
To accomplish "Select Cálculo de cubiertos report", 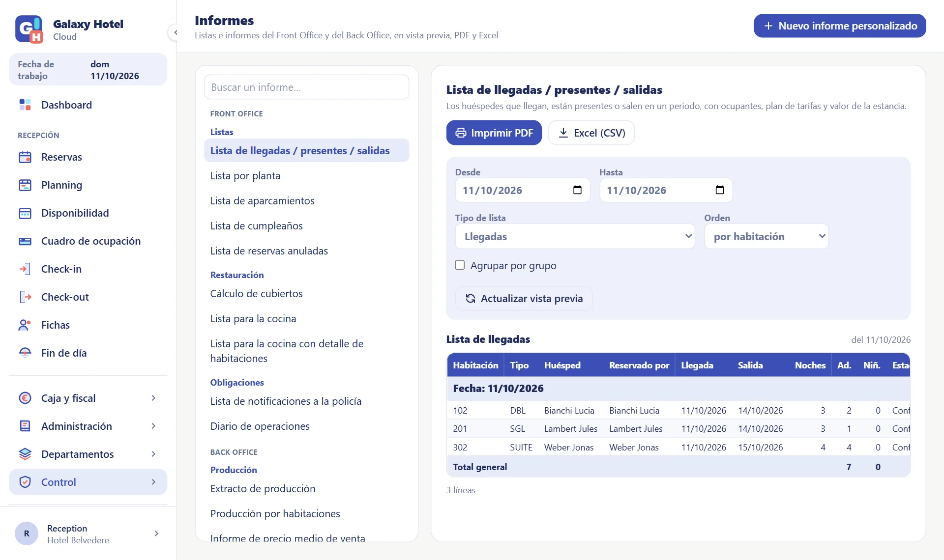I will pyautogui.click(x=306, y=294).
